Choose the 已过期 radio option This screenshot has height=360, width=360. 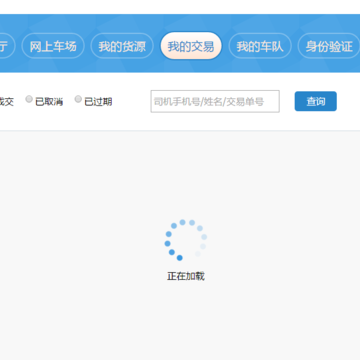point(78,99)
